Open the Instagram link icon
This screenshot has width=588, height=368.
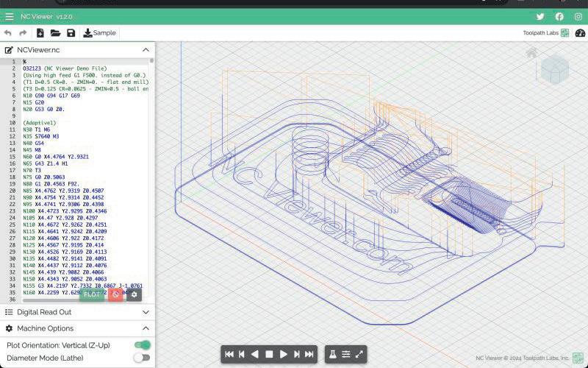click(578, 16)
